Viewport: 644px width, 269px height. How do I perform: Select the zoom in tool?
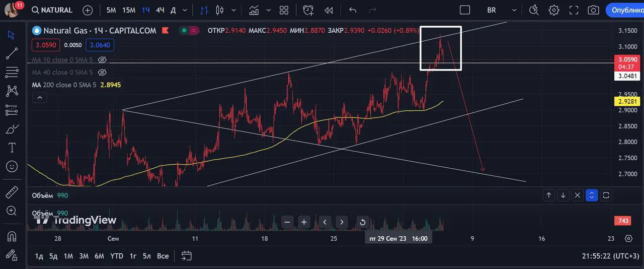click(12, 211)
